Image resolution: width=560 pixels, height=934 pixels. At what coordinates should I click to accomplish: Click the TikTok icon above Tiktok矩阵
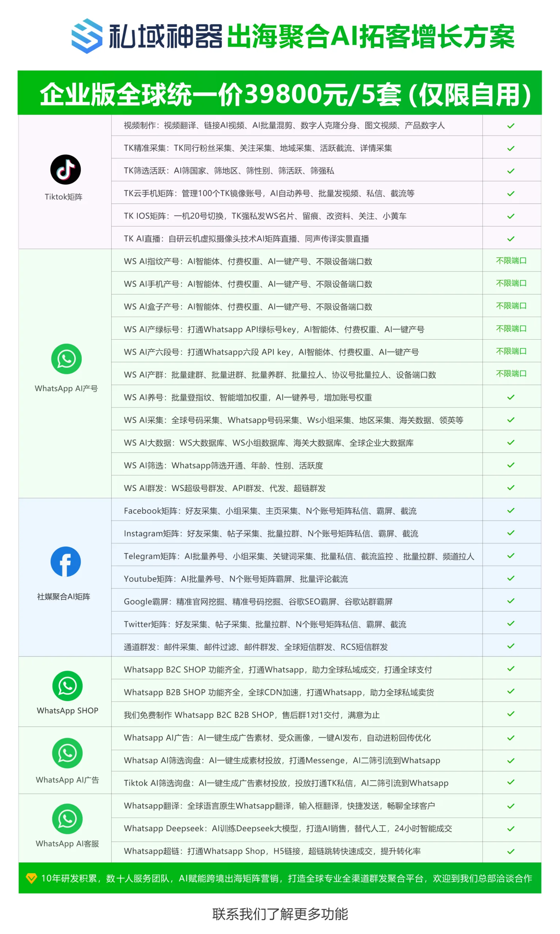(66, 170)
